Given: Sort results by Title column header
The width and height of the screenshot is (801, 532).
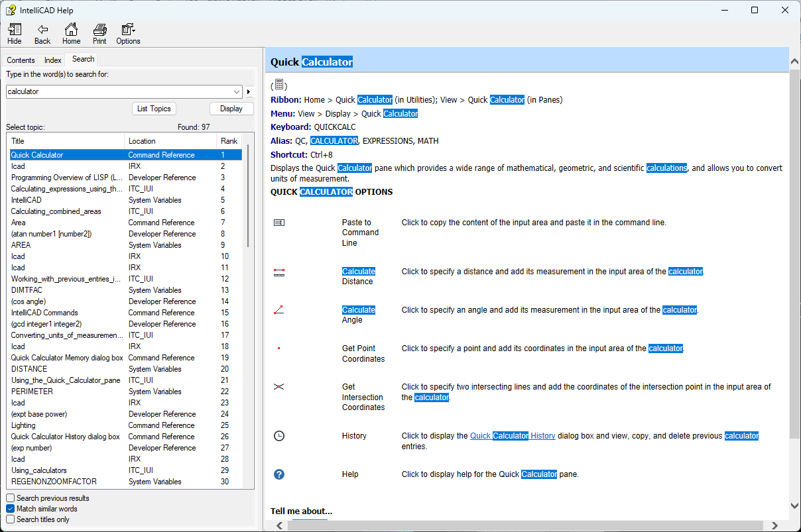Looking at the screenshot, I should 65,141.
